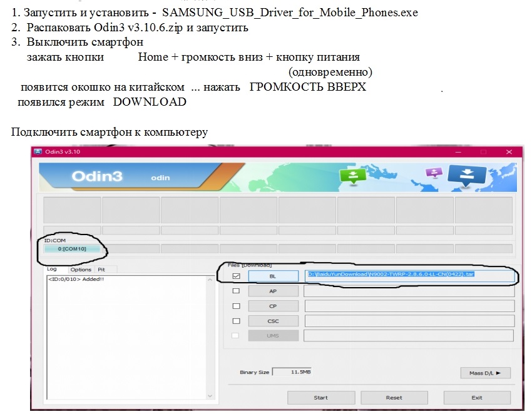Enable the CP checkbox
Image resolution: width=532 pixels, height=414 pixels.
pos(236,306)
